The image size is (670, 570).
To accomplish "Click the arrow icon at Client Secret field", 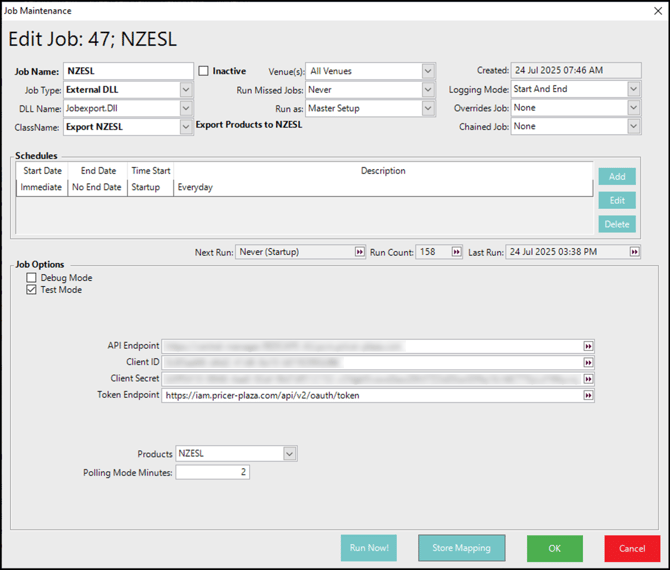I will pos(588,379).
